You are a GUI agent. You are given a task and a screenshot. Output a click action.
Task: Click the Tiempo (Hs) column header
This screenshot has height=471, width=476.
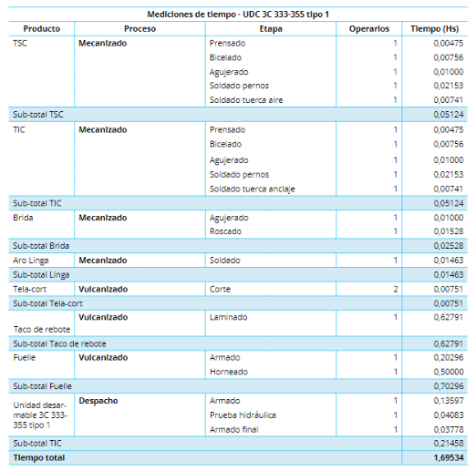pyautogui.click(x=435, y=29)
